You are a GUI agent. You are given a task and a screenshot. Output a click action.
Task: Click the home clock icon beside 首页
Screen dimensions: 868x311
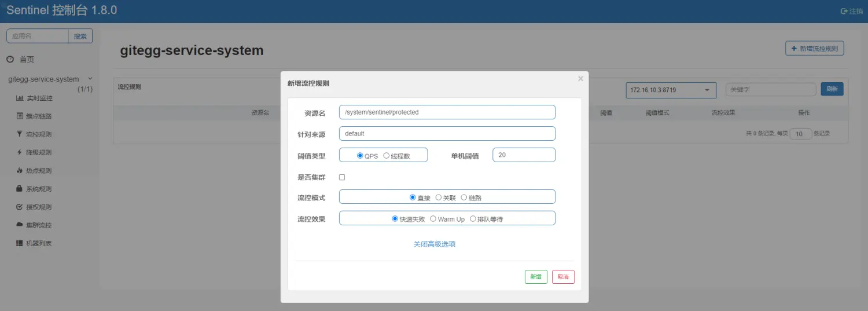click(x=10, y=59)
